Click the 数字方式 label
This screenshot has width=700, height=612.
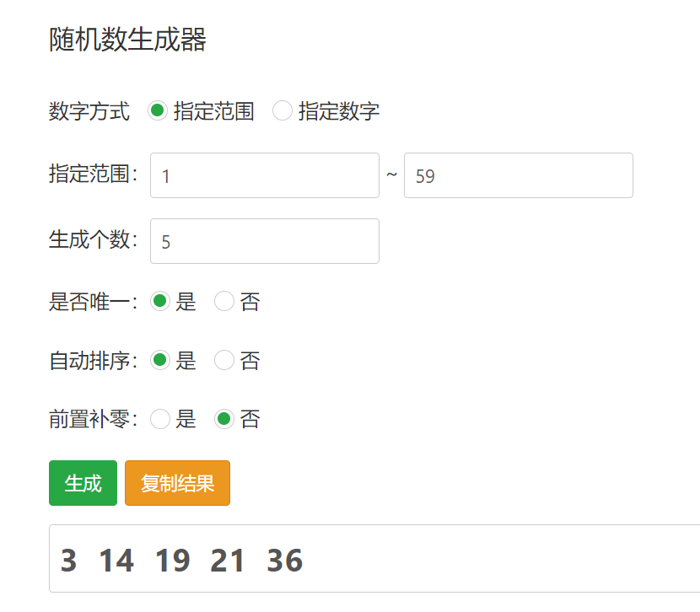point(89,111)
